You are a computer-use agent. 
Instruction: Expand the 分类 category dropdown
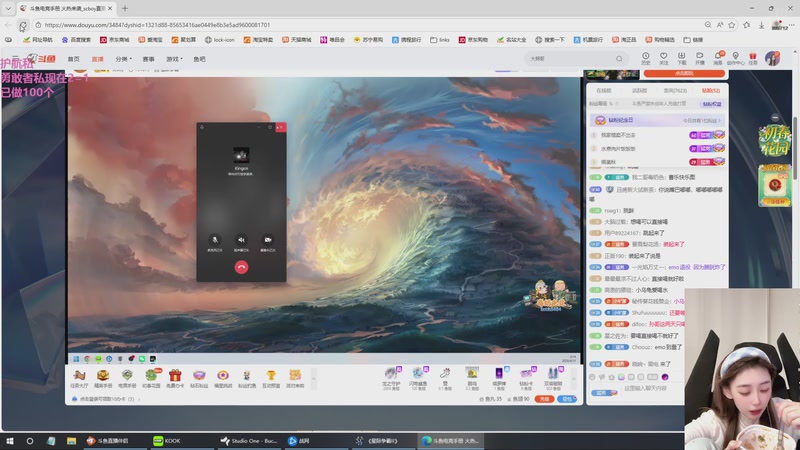click(123, 59)
